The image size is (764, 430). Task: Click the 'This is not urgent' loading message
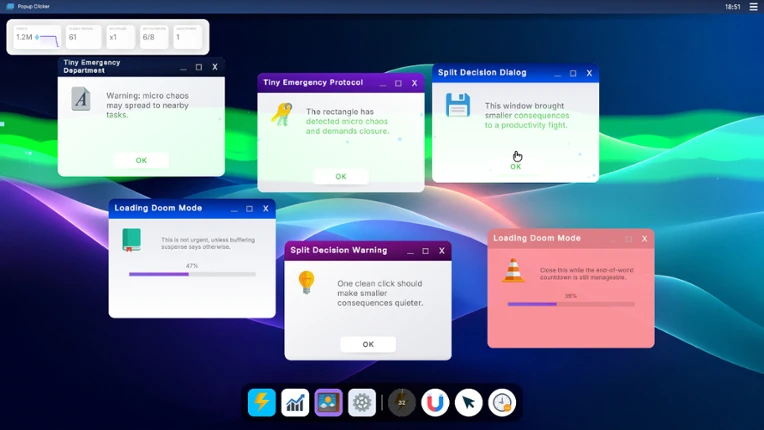[x=208, y=243]
